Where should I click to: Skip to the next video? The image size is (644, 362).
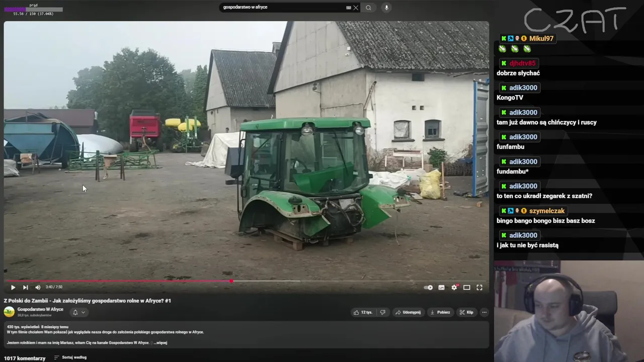(x=25, y=288)
